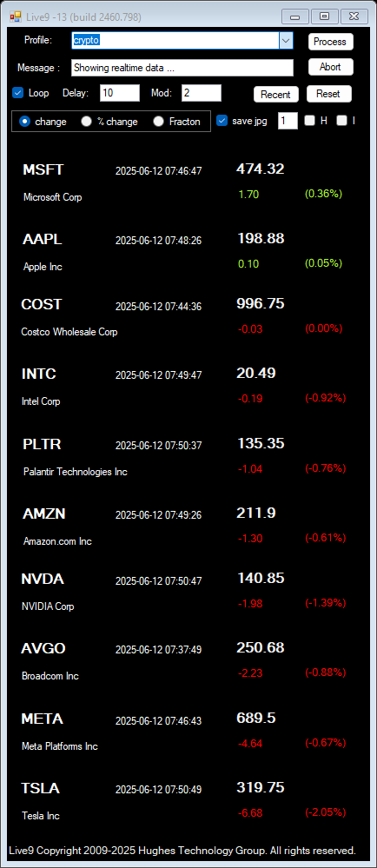This screenshot has height=868, width=377.
Task: Click the Delay input field
Action: [120, 93]
